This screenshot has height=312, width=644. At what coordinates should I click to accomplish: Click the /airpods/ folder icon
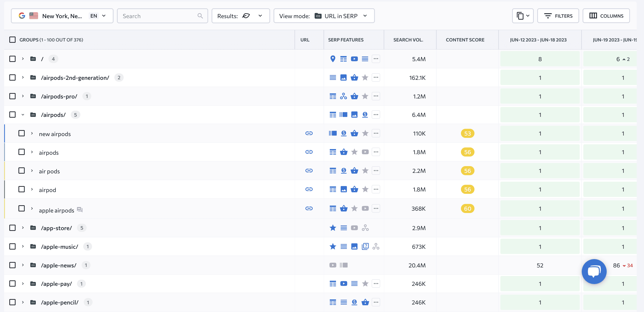33,115
